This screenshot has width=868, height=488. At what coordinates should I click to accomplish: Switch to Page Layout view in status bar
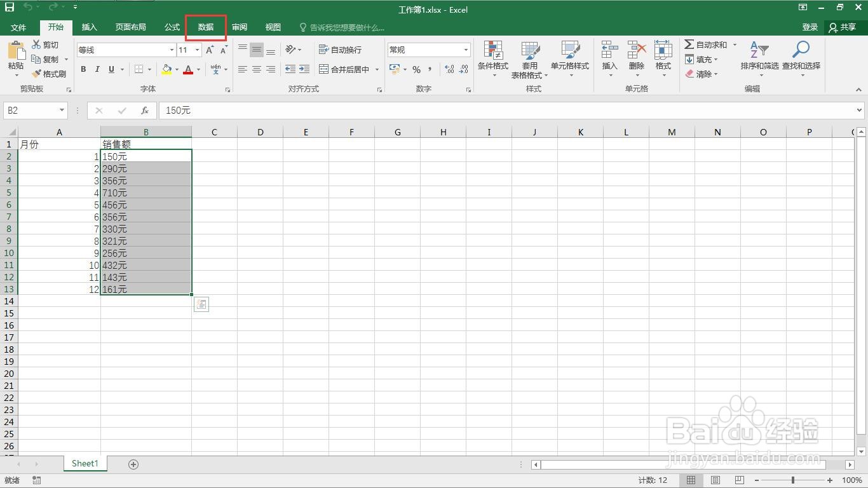tap(715, 480)
